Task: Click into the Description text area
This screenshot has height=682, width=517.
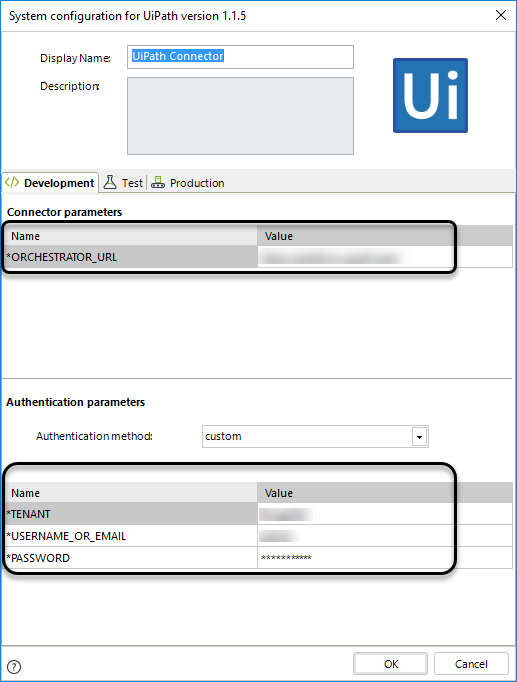Action: pos(240,116)
